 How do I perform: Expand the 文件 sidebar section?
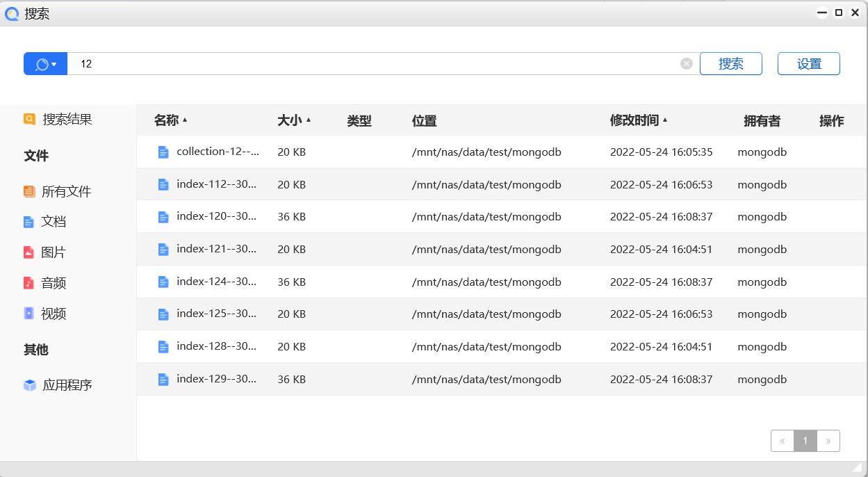click(x=36, y=155)
